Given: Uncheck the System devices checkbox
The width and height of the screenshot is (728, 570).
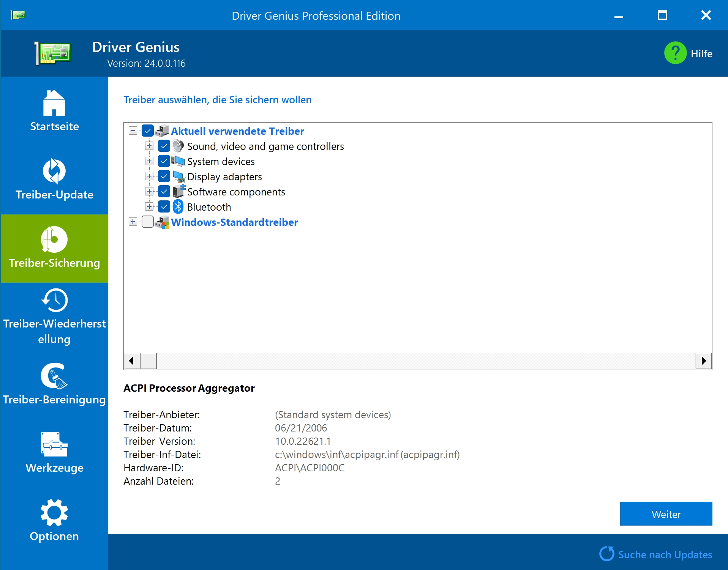Looking at the screenshot, I should pyautogui.click(x=164, y=161).
